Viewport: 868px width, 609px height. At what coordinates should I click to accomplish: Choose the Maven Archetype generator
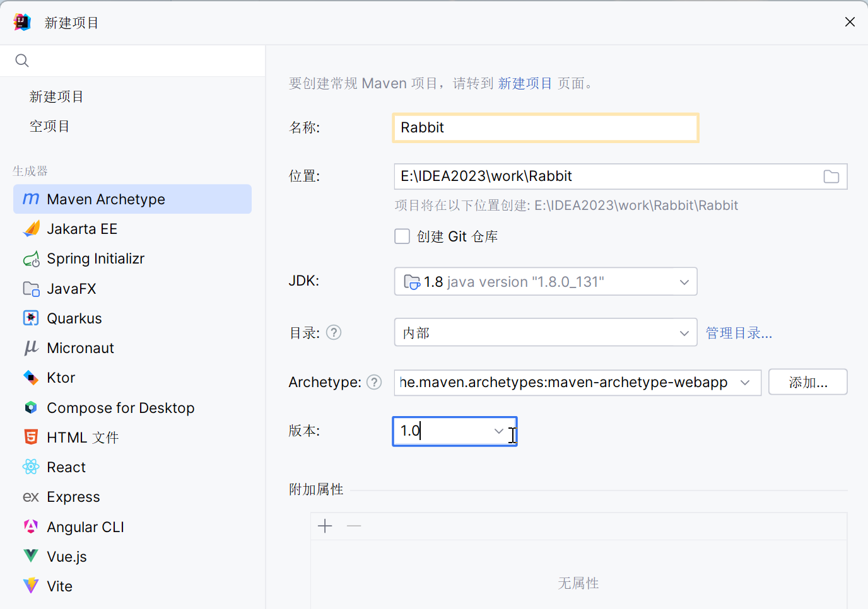tap(132, 199)
